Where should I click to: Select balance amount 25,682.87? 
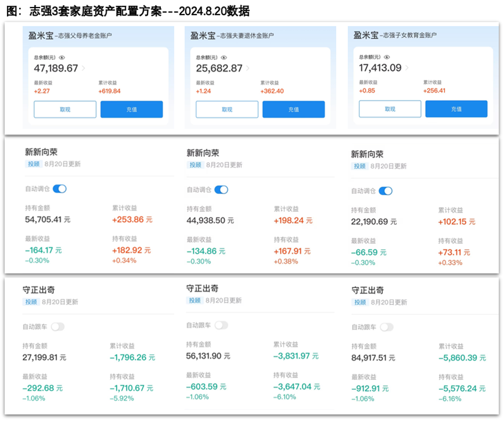(x=219, y=68)
